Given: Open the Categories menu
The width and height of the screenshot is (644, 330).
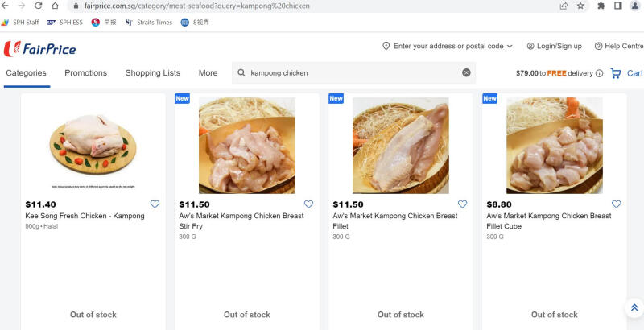Looking at the screenshot, I should [x=26, y=73].
